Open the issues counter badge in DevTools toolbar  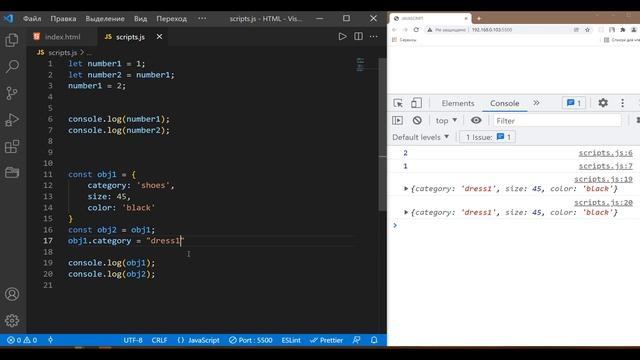click(574, 103)
